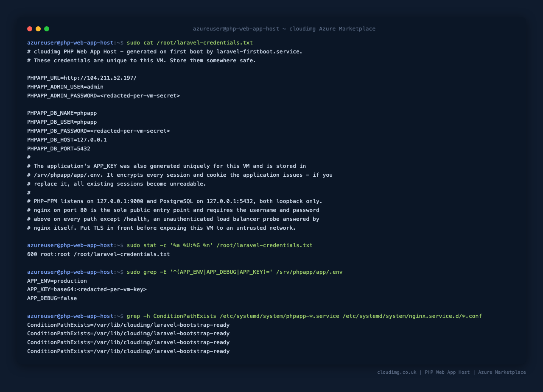Click the footer text 'cloudimg.co.uk | PHP Web App Host | Azure Marketplace'

(451, 372)
